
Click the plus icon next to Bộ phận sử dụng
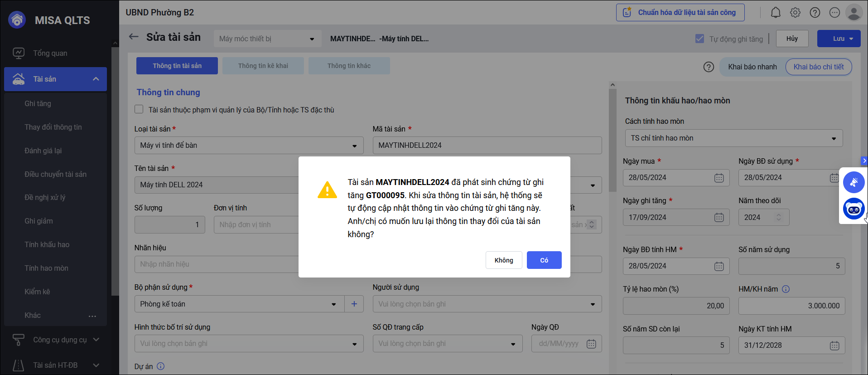[x=354, y=304]
